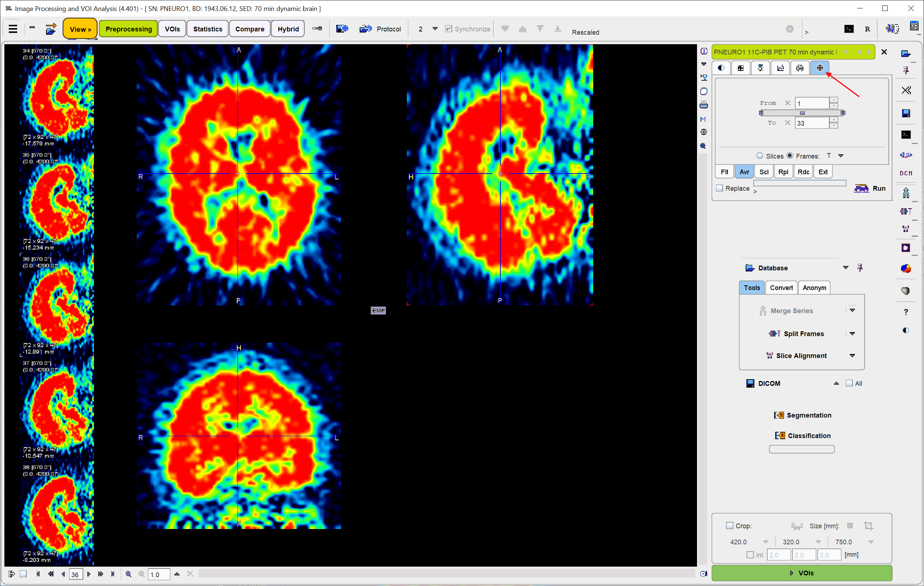
Task: Click the close all images double-X icon
Action: 906,90
